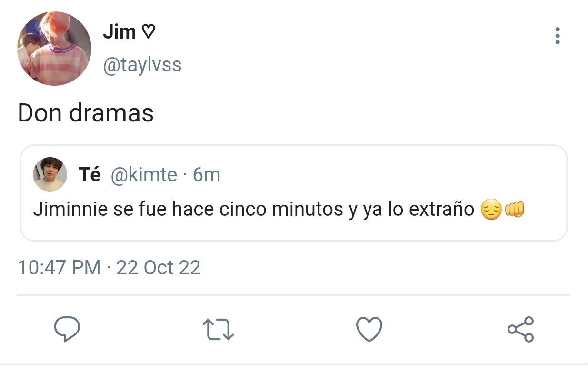Open the quoted user name Té

tap(90, 175)
